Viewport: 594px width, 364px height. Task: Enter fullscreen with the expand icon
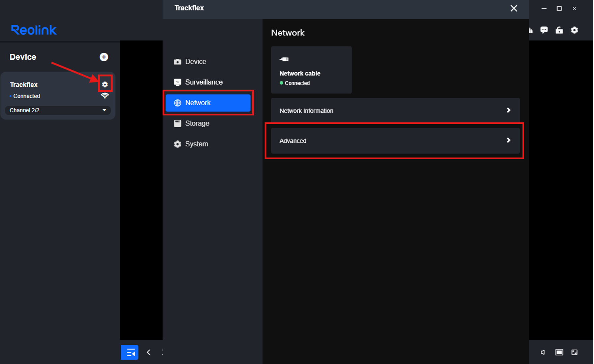pos(574,353)
